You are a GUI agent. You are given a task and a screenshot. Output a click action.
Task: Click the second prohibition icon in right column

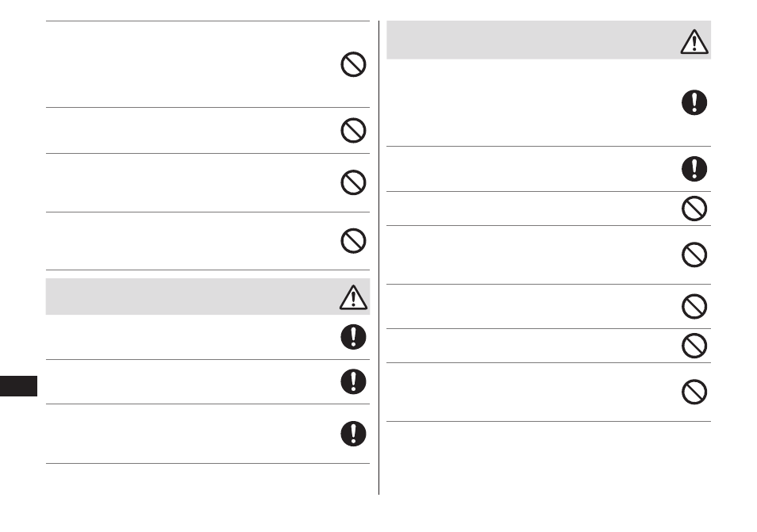pyautogui.click(x=694, y=255)
